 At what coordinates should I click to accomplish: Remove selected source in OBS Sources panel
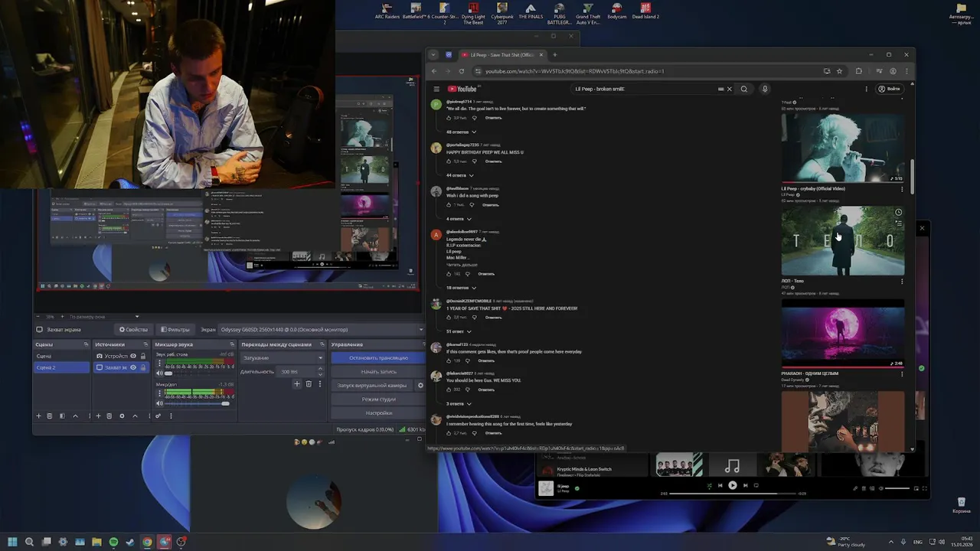pyautogui.click(x=109, y=416)
